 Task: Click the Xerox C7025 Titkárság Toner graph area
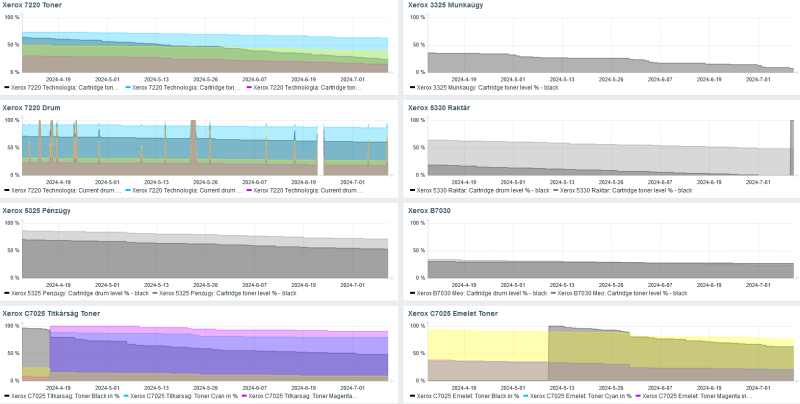pyautogui.click(x=205, y=354)
